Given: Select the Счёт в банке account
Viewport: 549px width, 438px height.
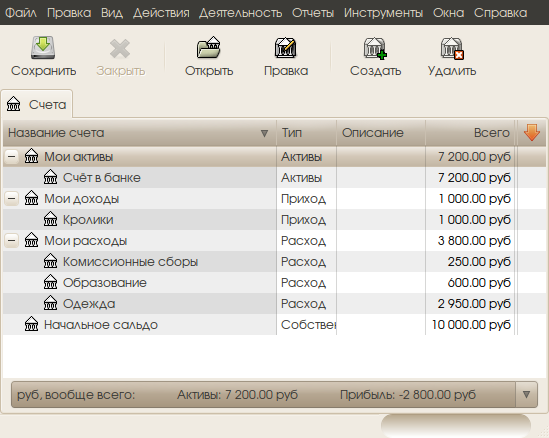Looking at the screenshot, I should click(274, 178).
